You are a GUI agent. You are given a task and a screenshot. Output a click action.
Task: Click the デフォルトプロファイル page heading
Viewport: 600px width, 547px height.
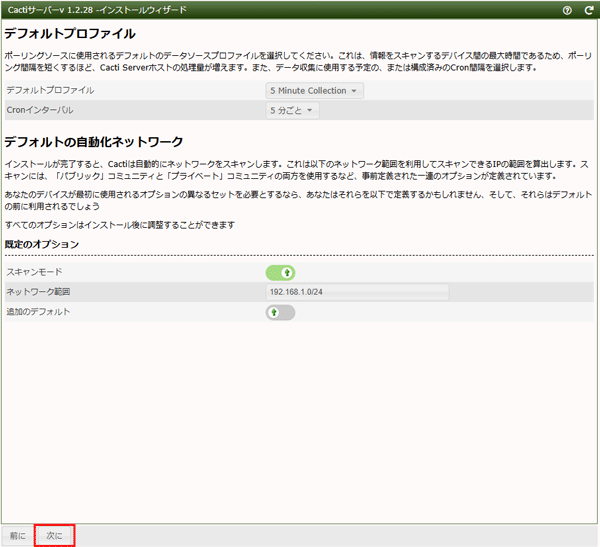tap(70, 34)
